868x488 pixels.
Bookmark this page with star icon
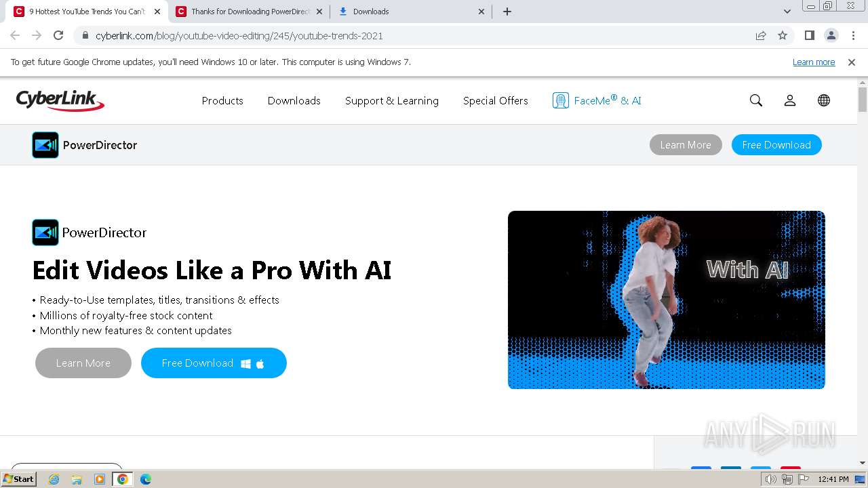[x=783, y=36]
